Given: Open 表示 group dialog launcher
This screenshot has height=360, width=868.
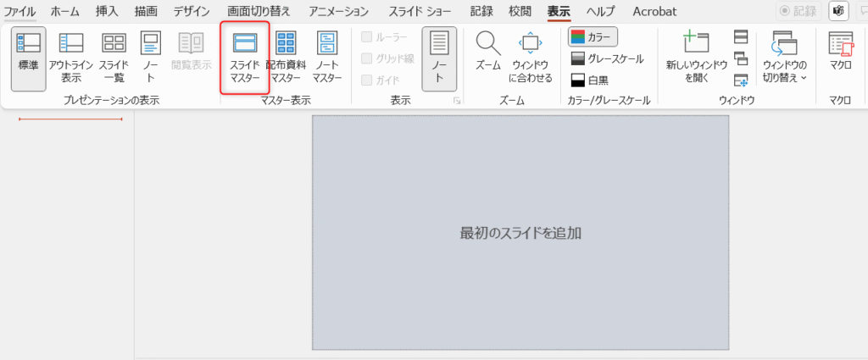Looking at the screenshot, I should tap(457, 101).
